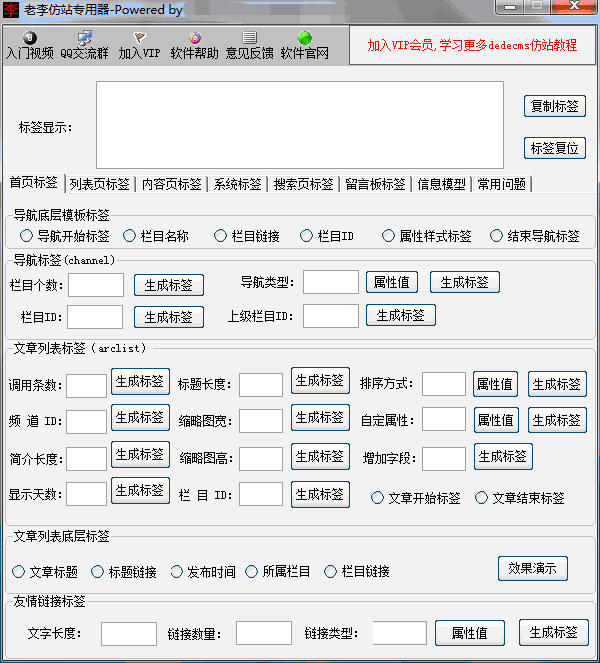Switch to the 常用问题 tab
This screenshot has width=600, height=663.
coord(501,184)
